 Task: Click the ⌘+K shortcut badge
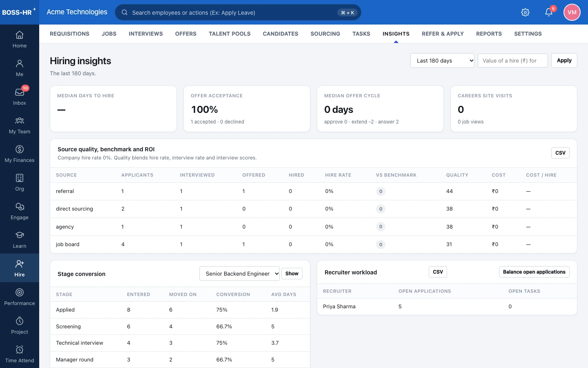pos(347,13)
